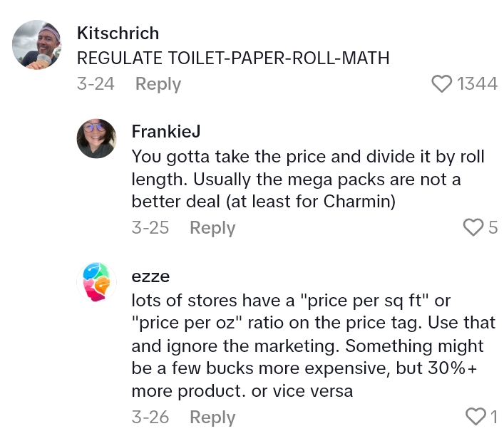The height and width of the screenshot is (446, 504).
Task: Tap the heart on ezze's reply
Action: point(474,417)
